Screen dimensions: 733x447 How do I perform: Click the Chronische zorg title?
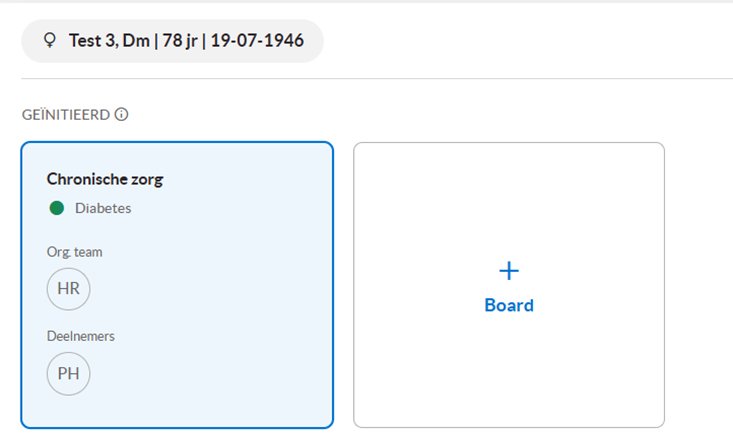(105, 179)
